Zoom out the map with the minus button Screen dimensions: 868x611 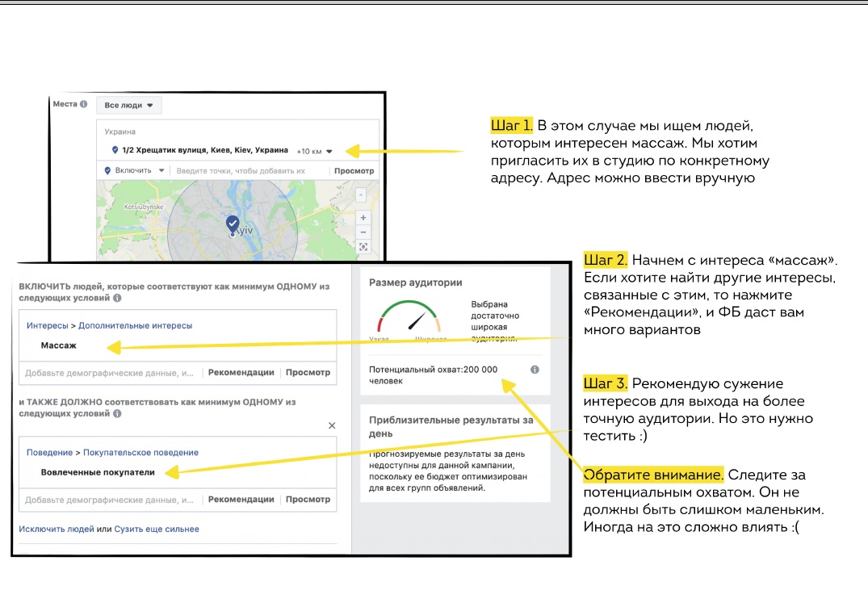coord(363,232)
